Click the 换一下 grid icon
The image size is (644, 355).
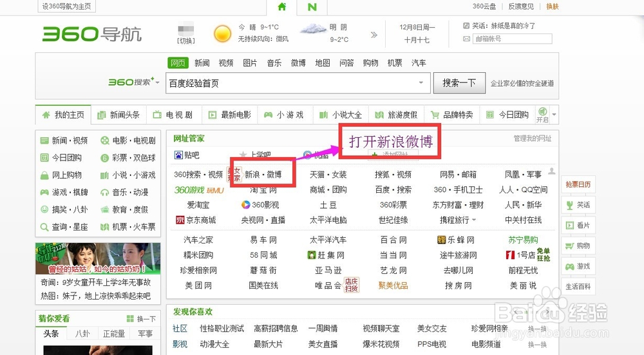pos(130,318)
